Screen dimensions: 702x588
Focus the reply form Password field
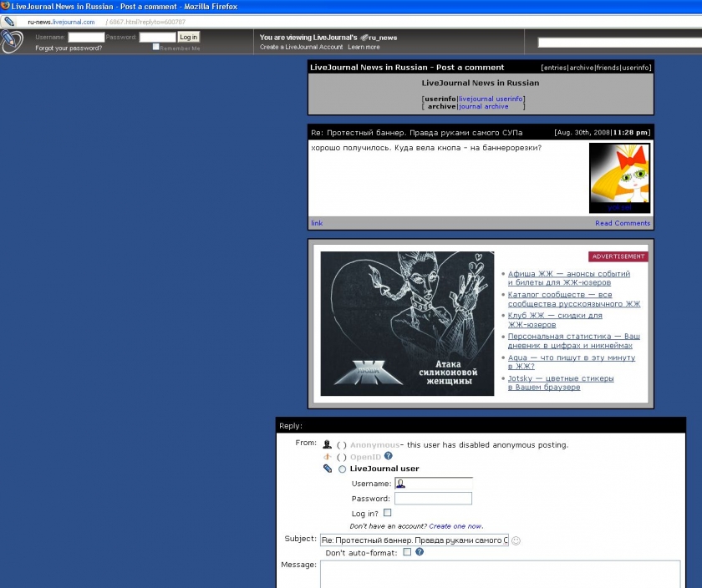pyautogui.click(x=434, y=499)
